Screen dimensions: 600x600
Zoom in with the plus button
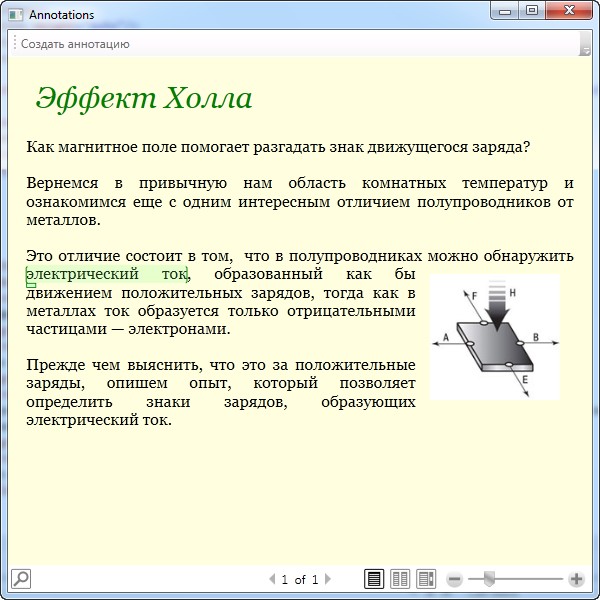click(x=577, y=579)
